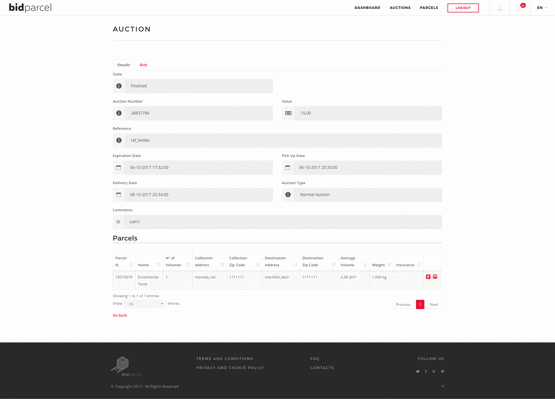555x399 pixels.
Task: Click the Value field showing 15,00
Action: pos(368,113)
